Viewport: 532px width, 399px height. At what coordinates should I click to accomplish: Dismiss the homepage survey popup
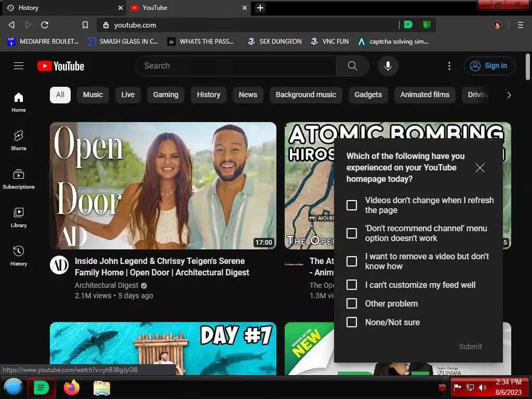480,168
